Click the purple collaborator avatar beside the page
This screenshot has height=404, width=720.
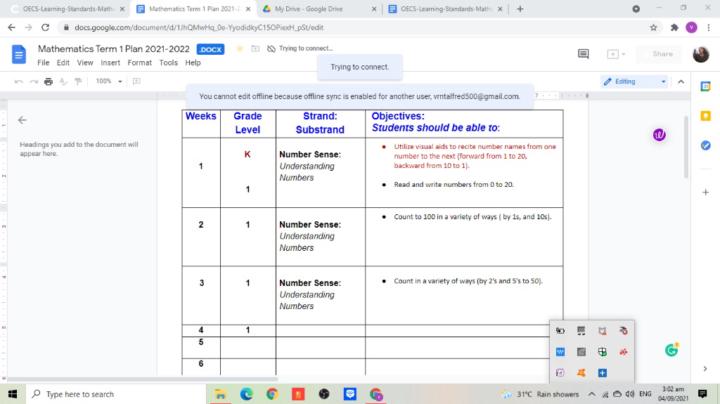[659, 135]
